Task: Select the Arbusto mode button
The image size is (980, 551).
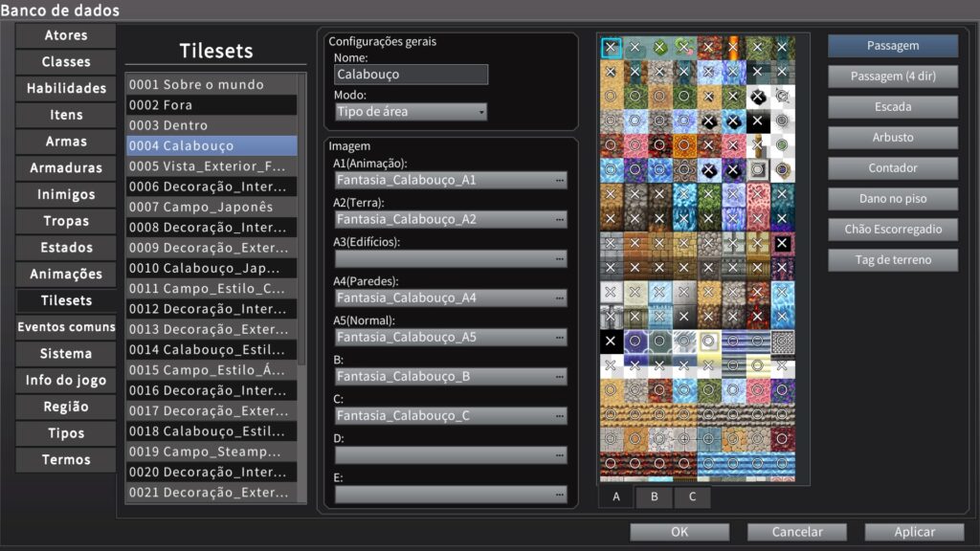Action: pos(893,138)
